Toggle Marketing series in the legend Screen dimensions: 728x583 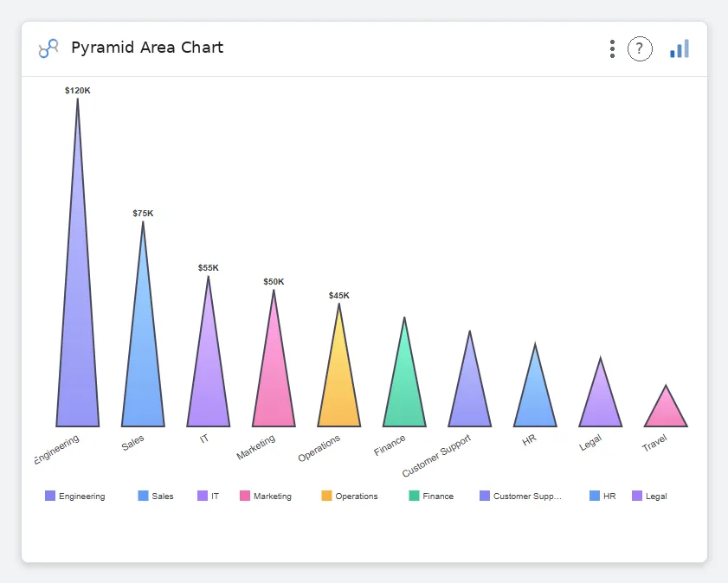(266, 496)
